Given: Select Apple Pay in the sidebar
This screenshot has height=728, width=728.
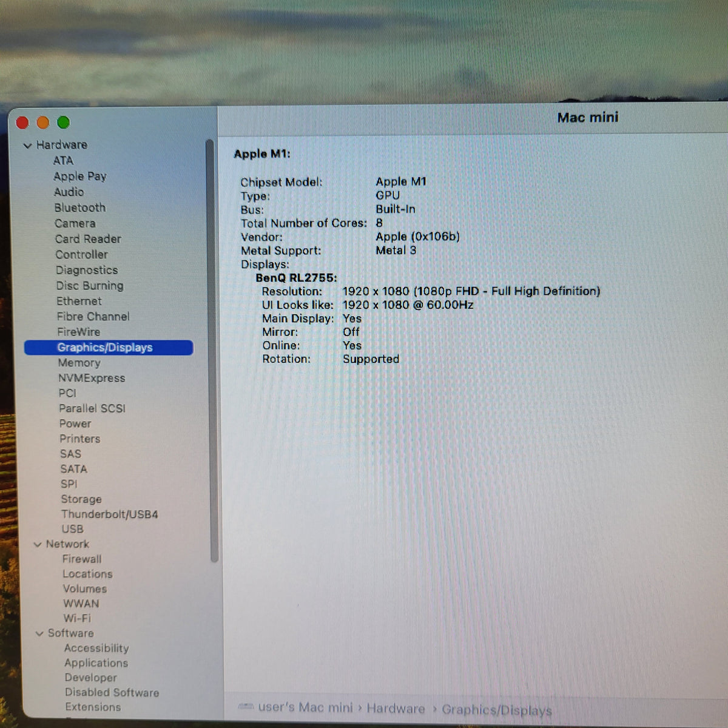Looking at the screenshot, I should (80, 177).
